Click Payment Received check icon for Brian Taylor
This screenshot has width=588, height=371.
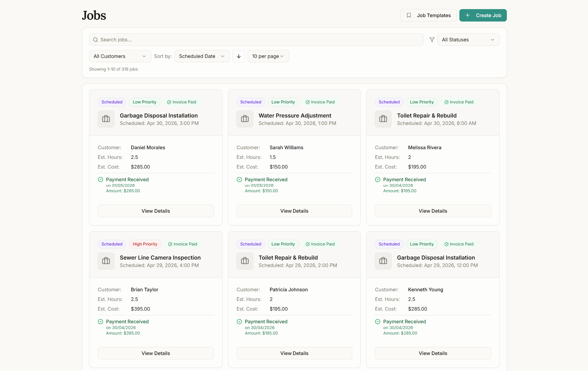[x=100, y=322]
